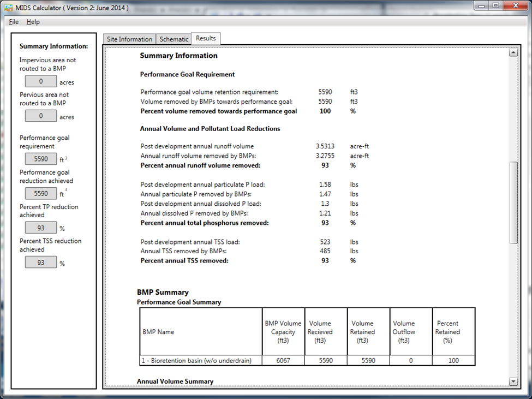Click the BMP Volume Capacity value 6067
The height and width of the screenshot is (399, 532).
click(x=283, y=360)
